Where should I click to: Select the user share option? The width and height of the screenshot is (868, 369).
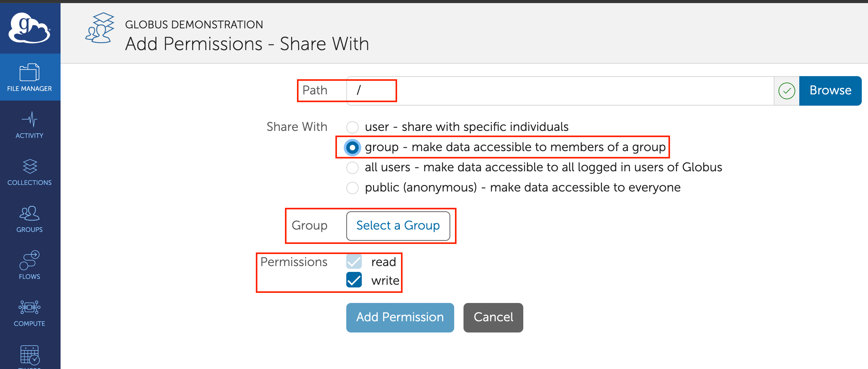tap(352, 127)
